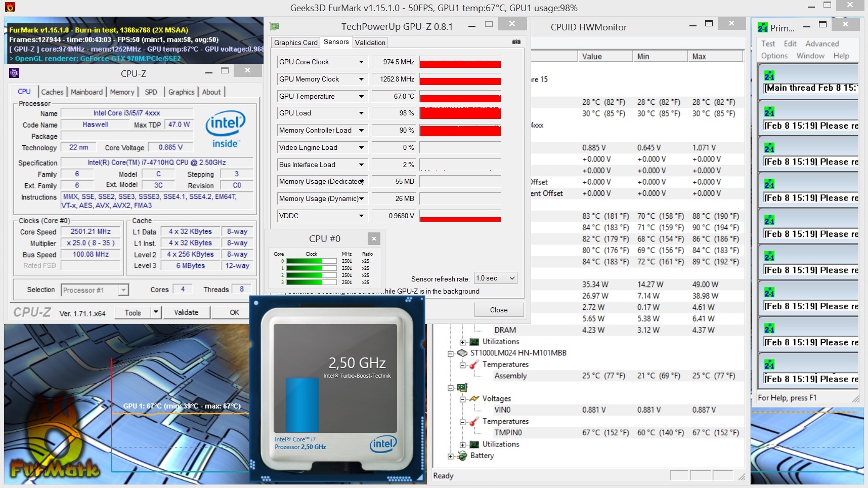The height and width of the screenshot is (488, 868).
Task: Click the CPU-Z window title bar icon
Action: coord(14,73)
